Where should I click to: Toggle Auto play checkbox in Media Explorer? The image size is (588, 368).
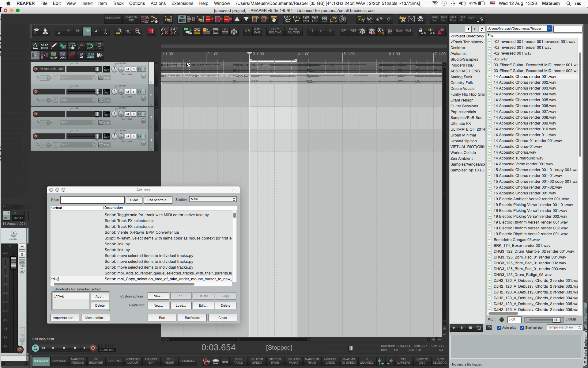point(499,328)
